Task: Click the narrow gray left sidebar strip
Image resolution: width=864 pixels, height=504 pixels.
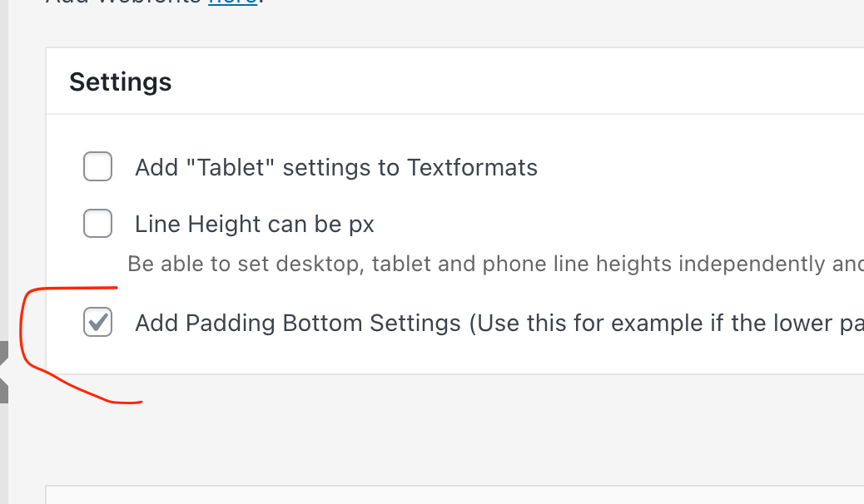Action: [3, 208]
